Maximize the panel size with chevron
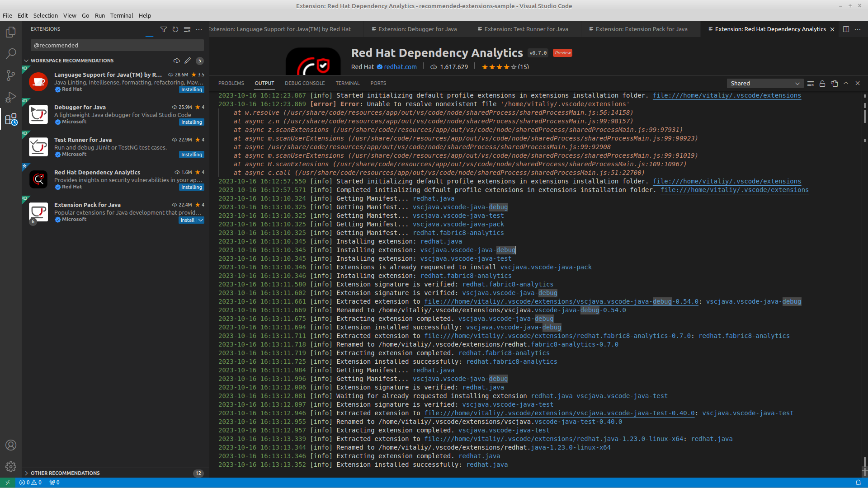 coord(846,84)
